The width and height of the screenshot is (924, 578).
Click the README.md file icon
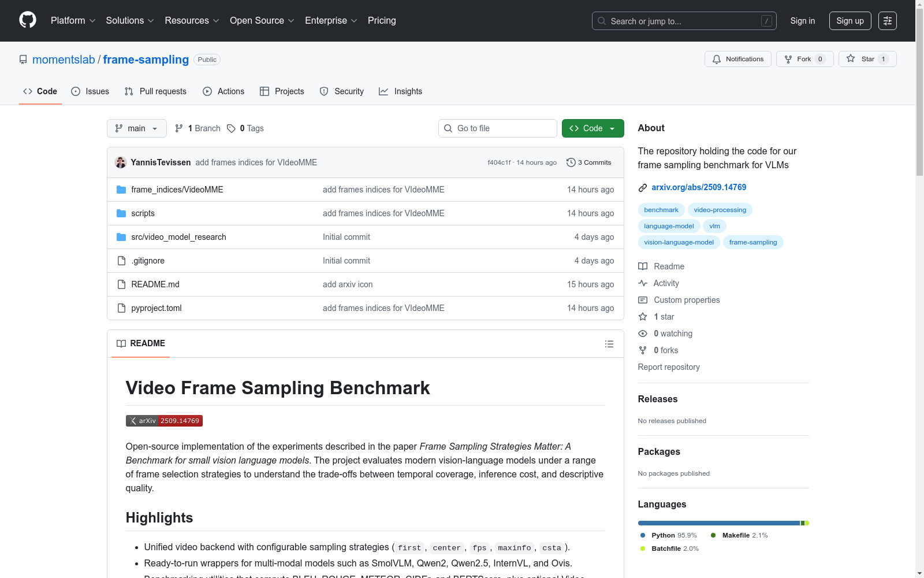coord(121,284)
